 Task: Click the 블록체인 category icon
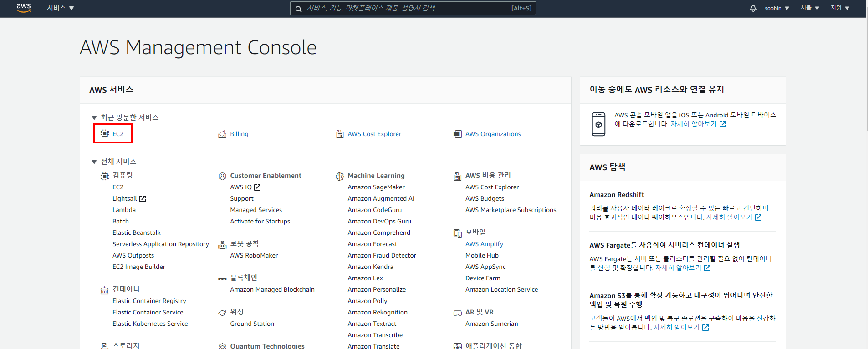click(x=222, y=278)
